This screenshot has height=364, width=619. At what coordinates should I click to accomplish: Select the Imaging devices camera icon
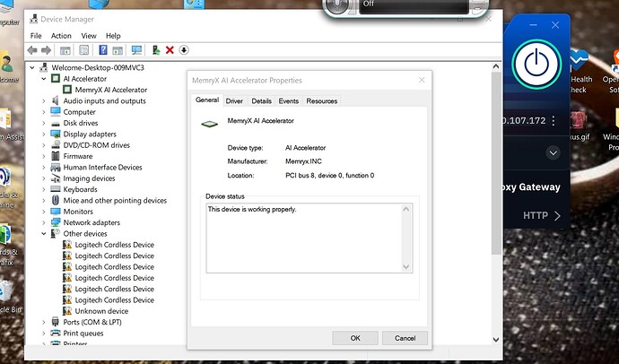point(56,178)
